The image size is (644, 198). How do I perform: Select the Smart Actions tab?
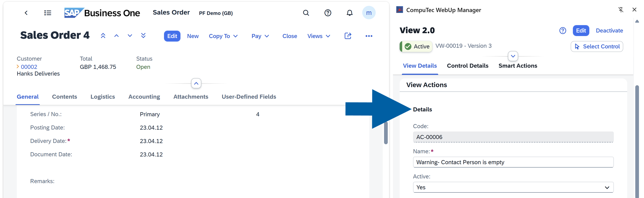click(518, 66)
